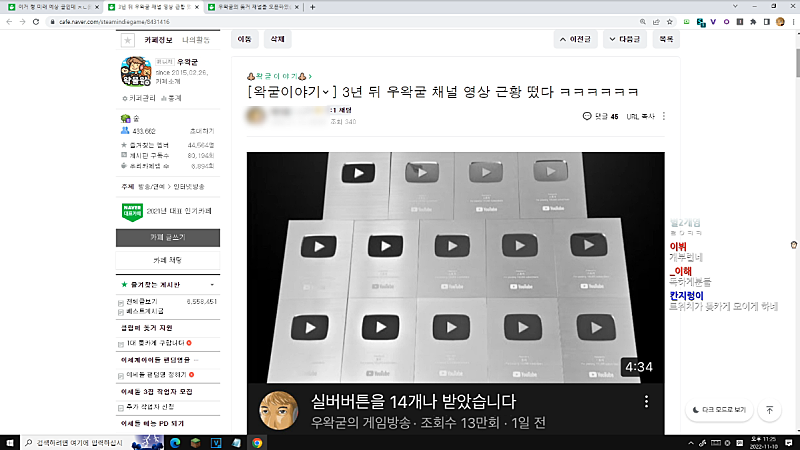
Task: Open Chrome from the Windows taskbar
Action: point(257,441)
